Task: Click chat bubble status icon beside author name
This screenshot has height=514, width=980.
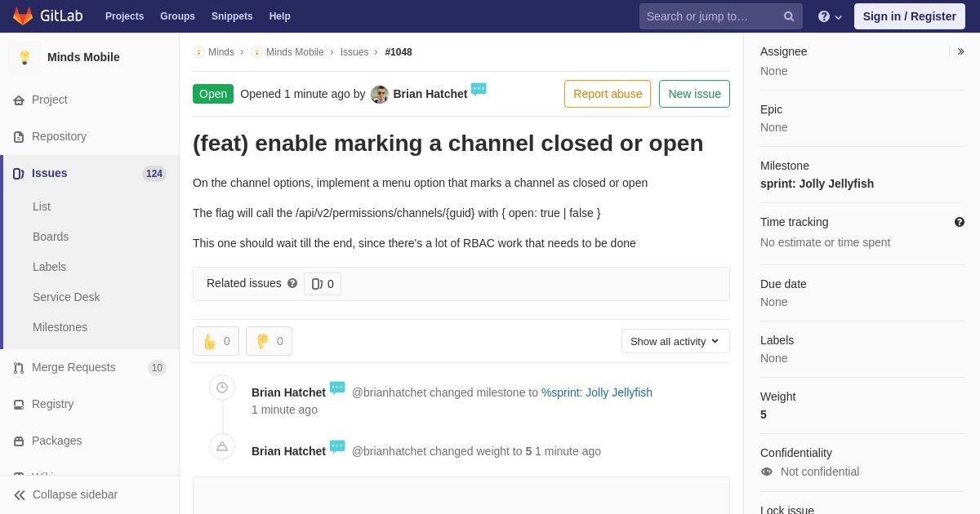Action: [x=479, y=90]
